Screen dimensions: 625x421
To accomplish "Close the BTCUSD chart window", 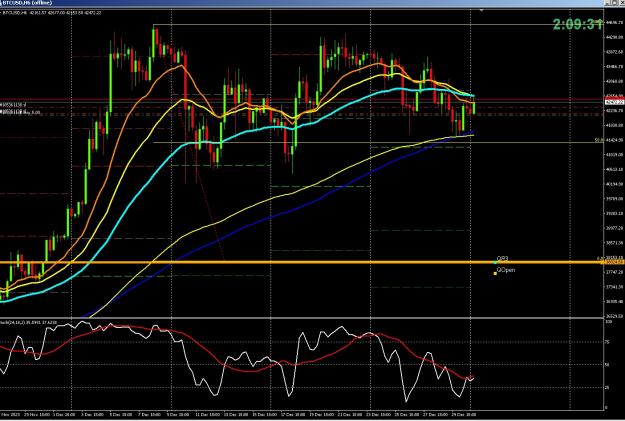I will coord(622,3).
